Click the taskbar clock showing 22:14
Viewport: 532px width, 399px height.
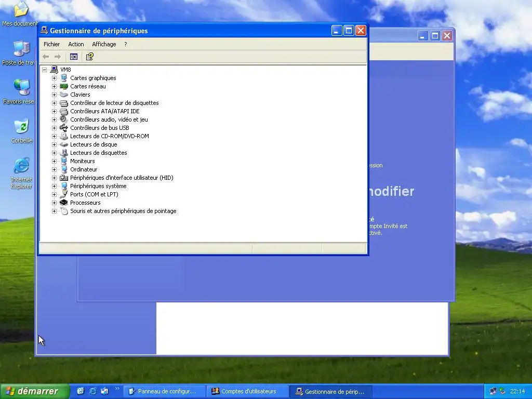pyautogui.click(x=517, y=391)
